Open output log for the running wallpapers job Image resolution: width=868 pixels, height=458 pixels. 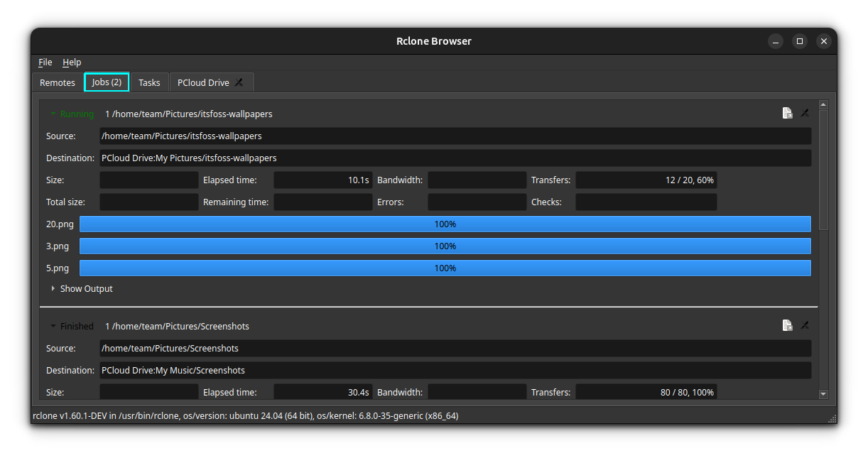[x=787, y=113]
